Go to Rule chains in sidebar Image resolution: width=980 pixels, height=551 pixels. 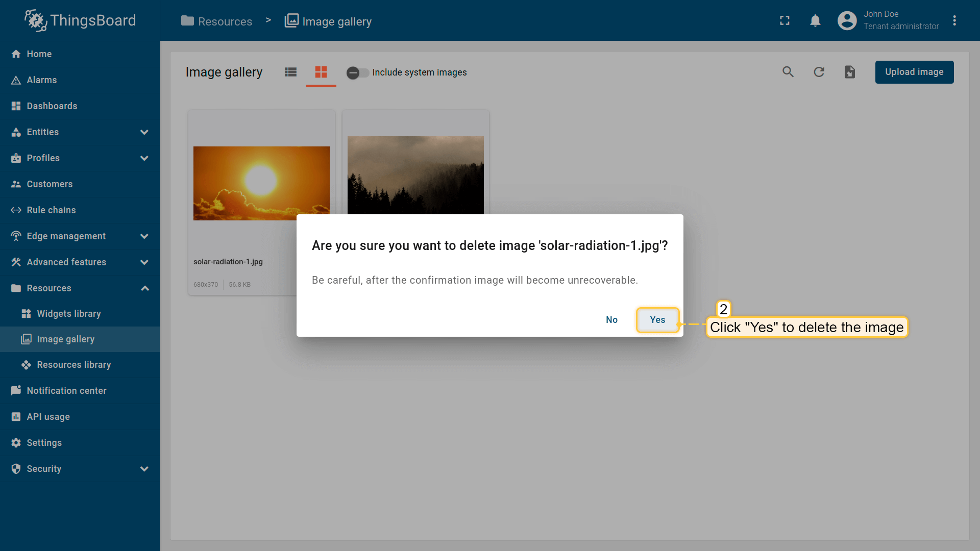pos(51,210)
